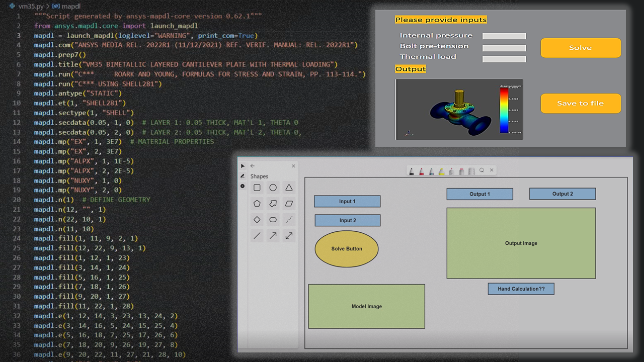Select the diamond shape tool

coord(257,220)
